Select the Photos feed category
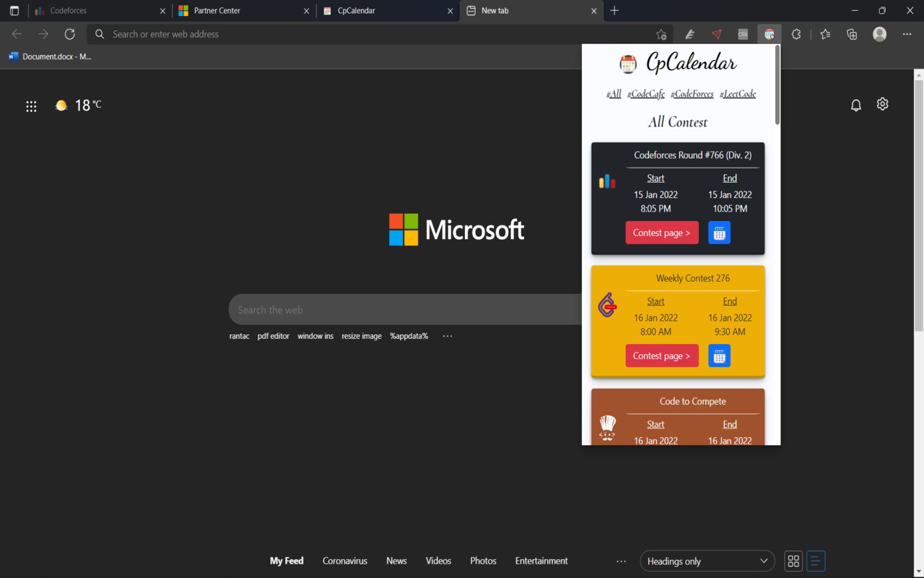Image resolution: width=924 pixels, height=578 pixels. (483, 561)
